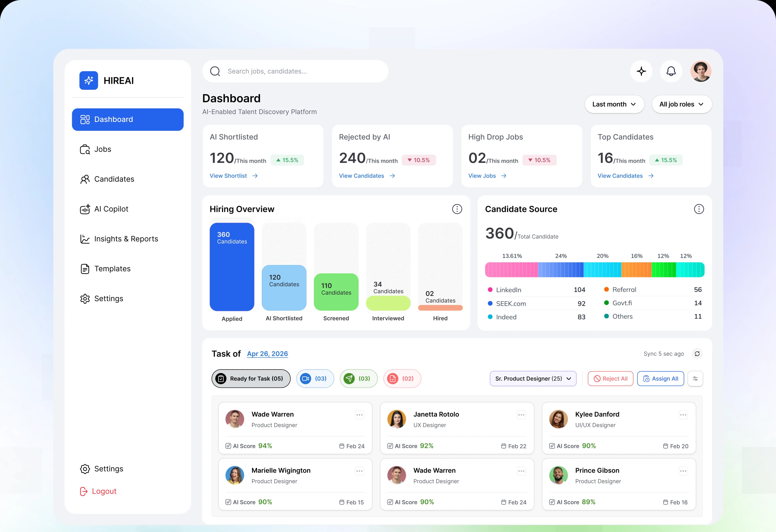Select the sent (03) green tab

pos(359,378)
